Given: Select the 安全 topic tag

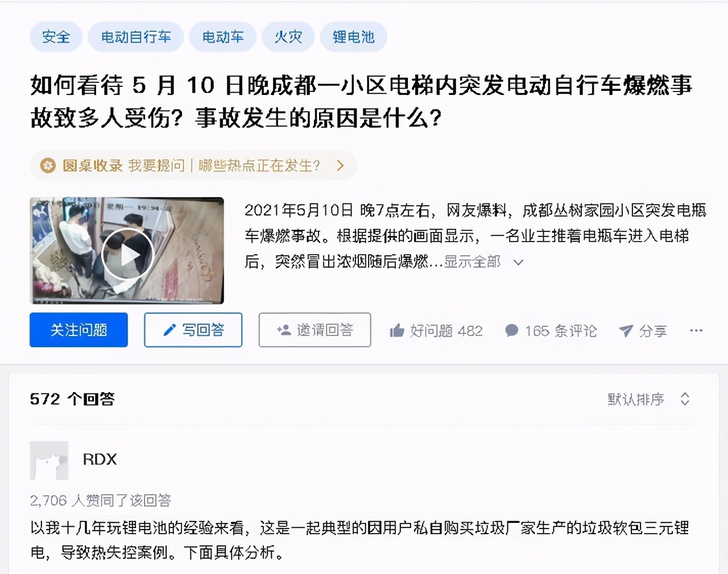Looking at the screenshot, I should [56, 37].
